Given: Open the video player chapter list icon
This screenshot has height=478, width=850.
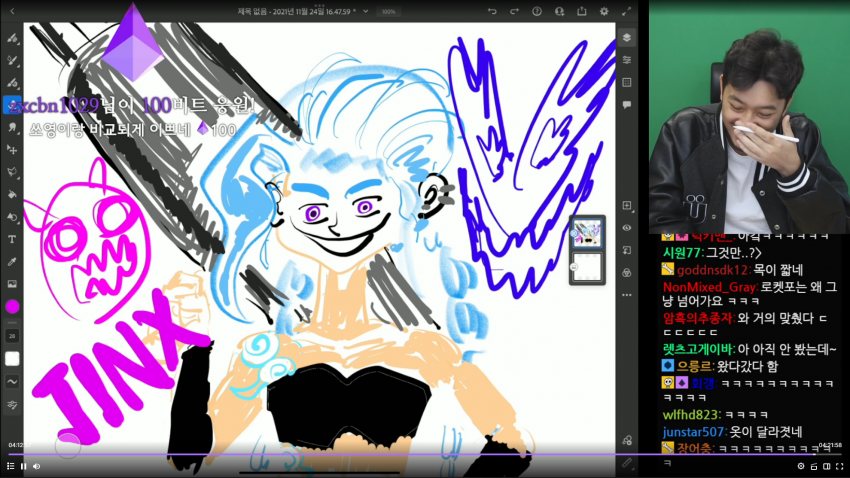Looking at the screenshot, I should (10, 466).
